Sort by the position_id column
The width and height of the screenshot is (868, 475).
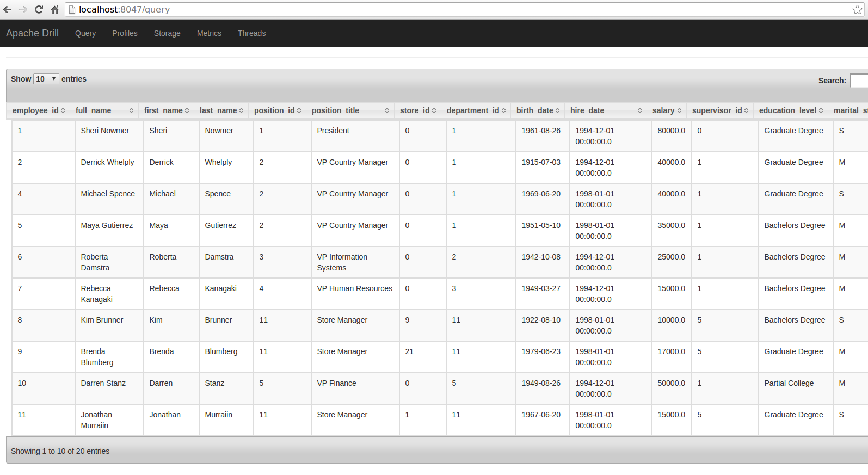coord(277,110)
